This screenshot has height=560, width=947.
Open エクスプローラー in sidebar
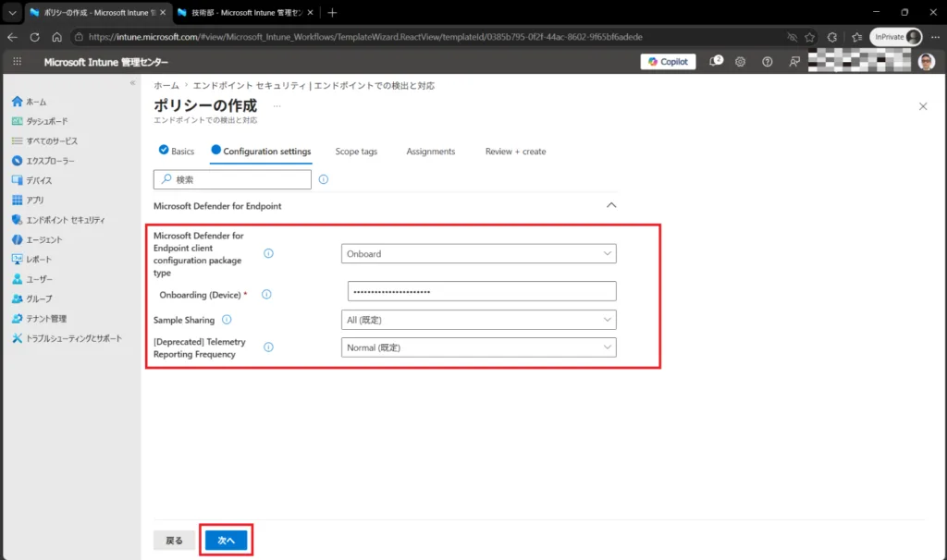(43, 161)
